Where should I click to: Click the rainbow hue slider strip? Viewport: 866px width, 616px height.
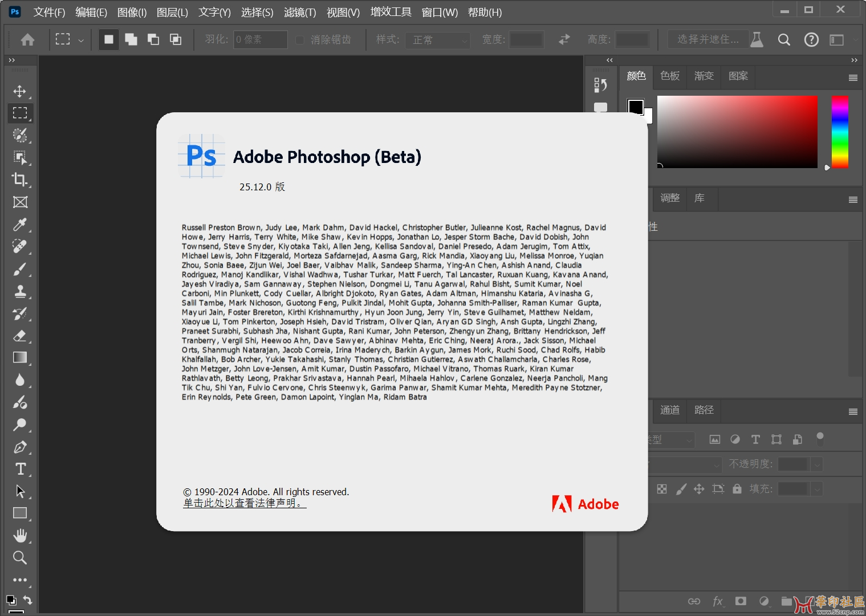[839, 132]
